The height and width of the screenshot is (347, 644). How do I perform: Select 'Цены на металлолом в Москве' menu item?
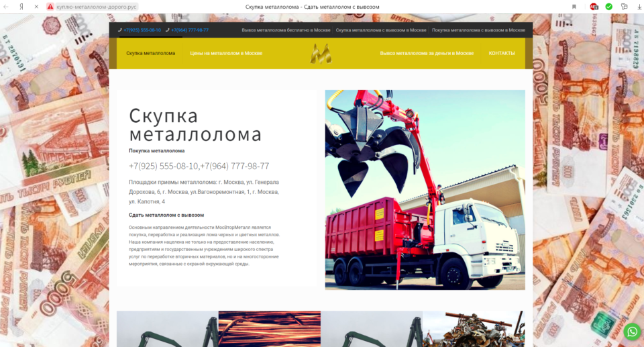(226, 53)
